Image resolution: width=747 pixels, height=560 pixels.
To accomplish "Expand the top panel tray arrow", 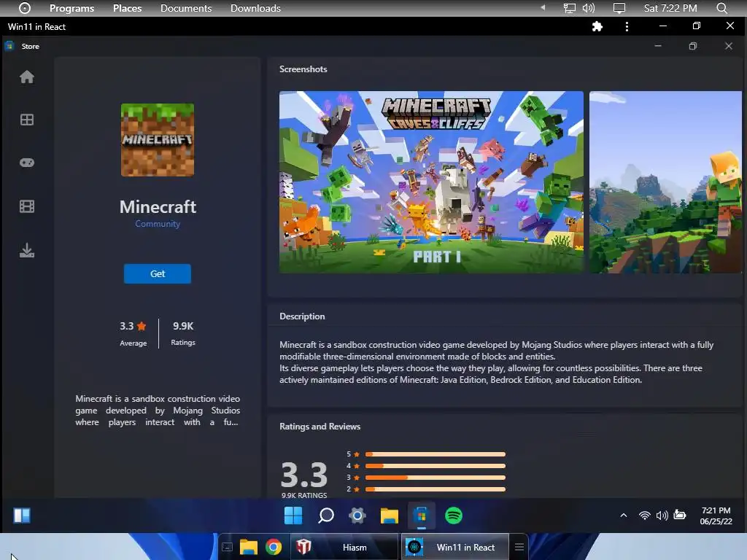I will coord(543,7).
